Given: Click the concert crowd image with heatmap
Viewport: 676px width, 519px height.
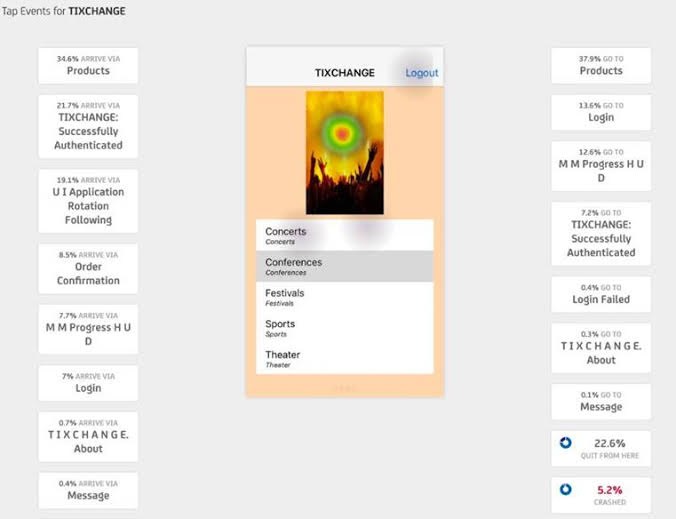Looking at the screenshot, I should coord(344,153).
